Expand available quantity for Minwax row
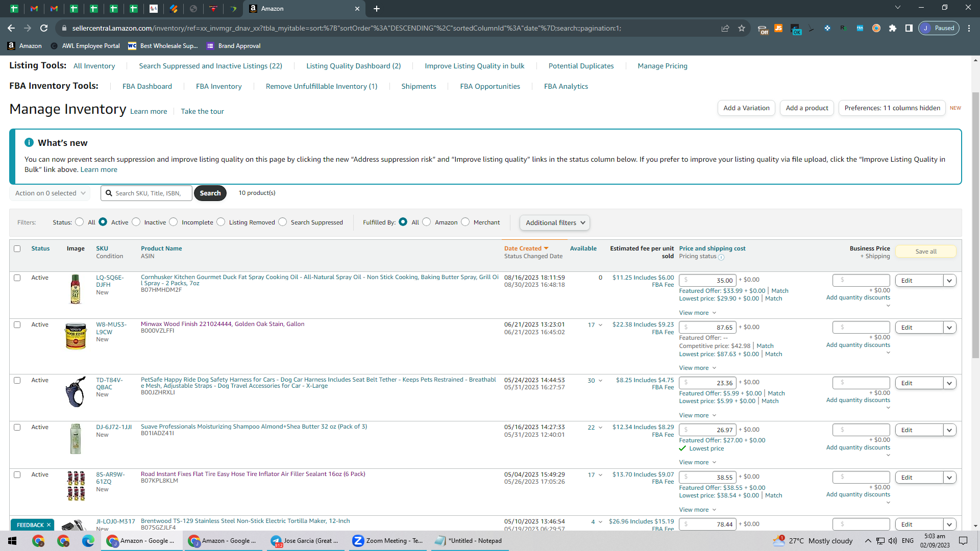Screen dimensions: 980x551 pyautogui.click(x=600, y=325)
